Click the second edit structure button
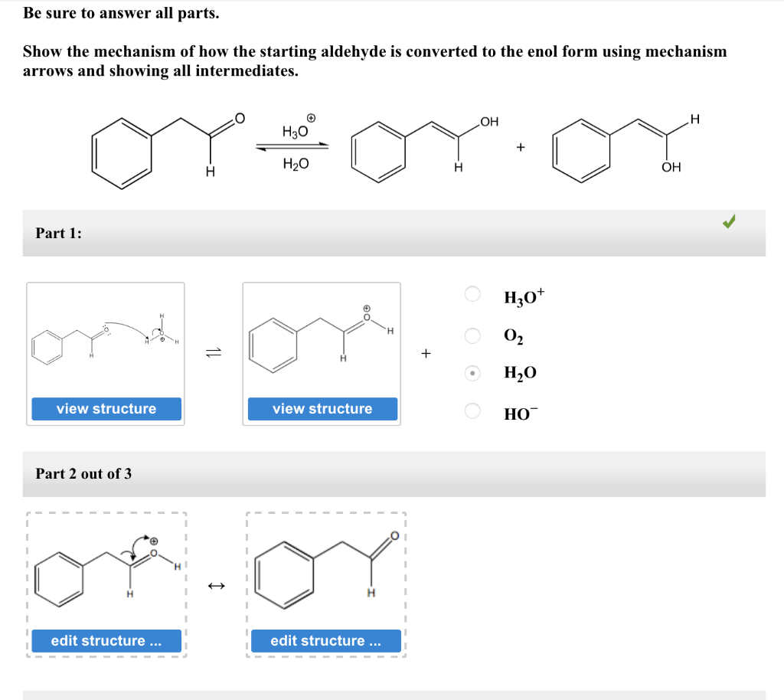 pos(326,640)
